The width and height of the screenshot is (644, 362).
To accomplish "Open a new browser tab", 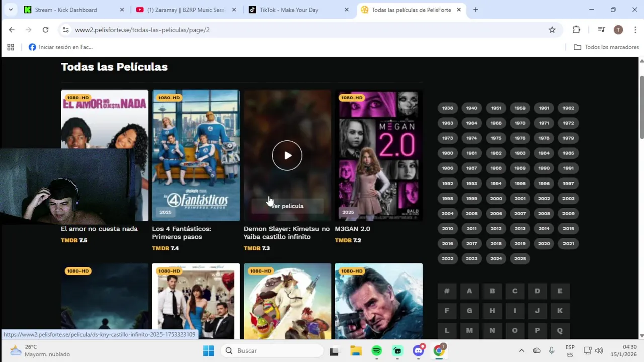I will (475, 10).
